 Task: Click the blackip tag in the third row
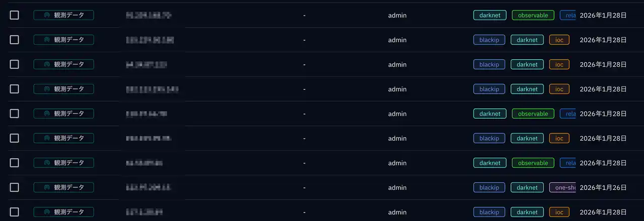coord(489,64)
